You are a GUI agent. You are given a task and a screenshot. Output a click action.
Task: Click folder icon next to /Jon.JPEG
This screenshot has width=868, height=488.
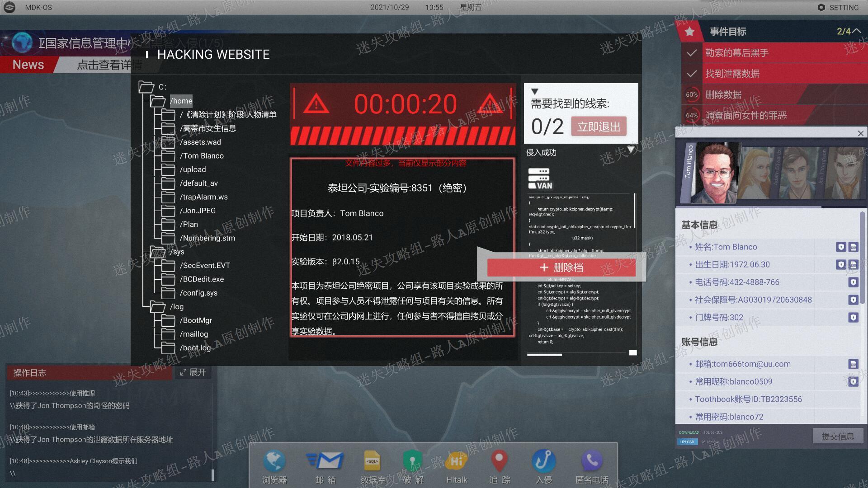point(168,211)
